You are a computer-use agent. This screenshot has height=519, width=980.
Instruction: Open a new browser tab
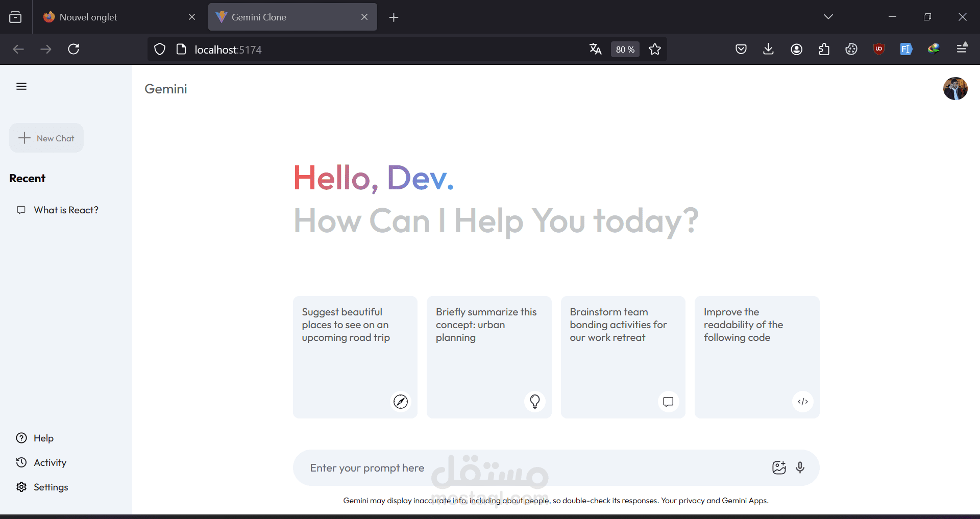coord(394,17)
